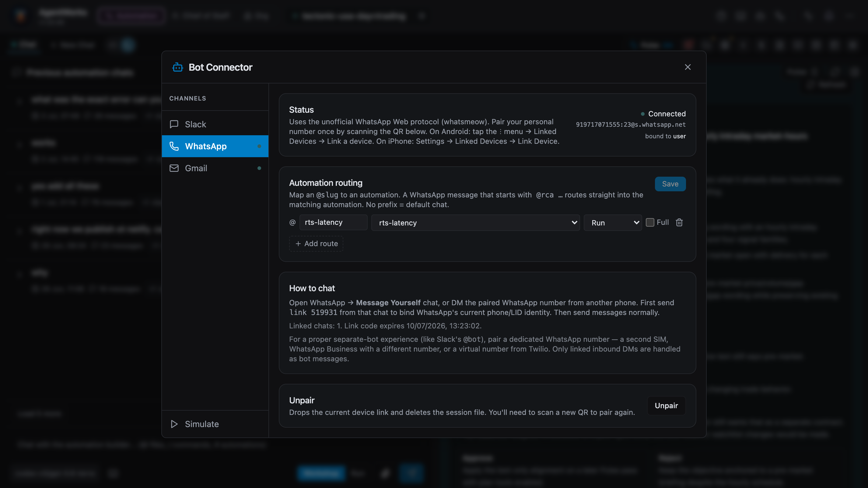Click the WhatsApp phone icon

point(174,146)
